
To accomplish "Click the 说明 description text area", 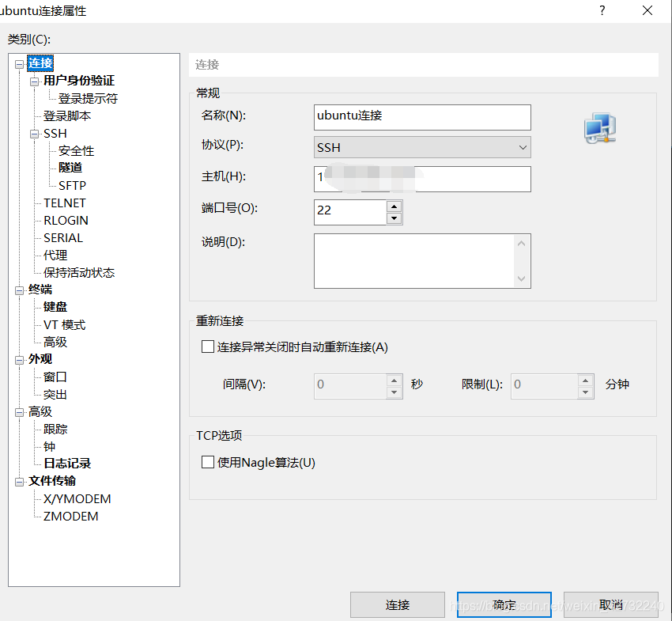I will coord(414,261).
